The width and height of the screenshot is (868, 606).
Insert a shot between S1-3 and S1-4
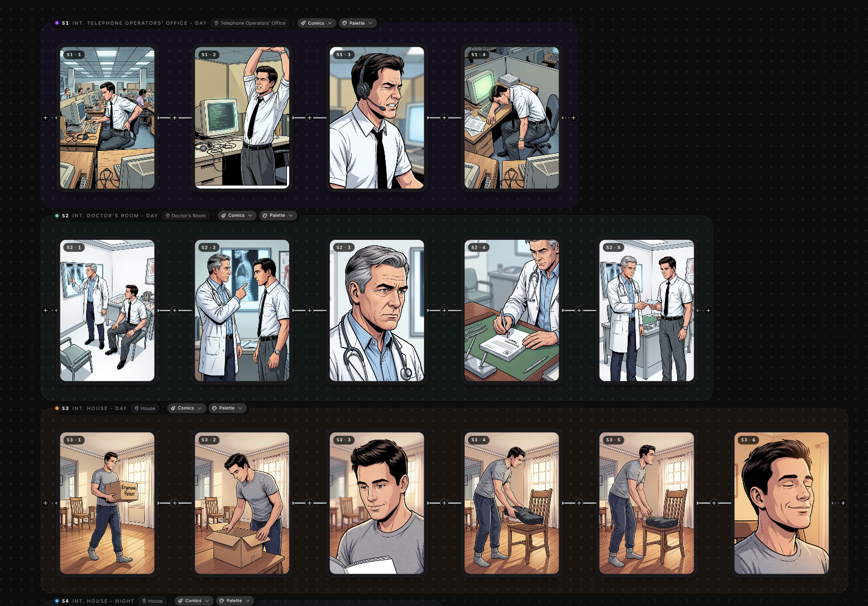(x=444, y=117)
